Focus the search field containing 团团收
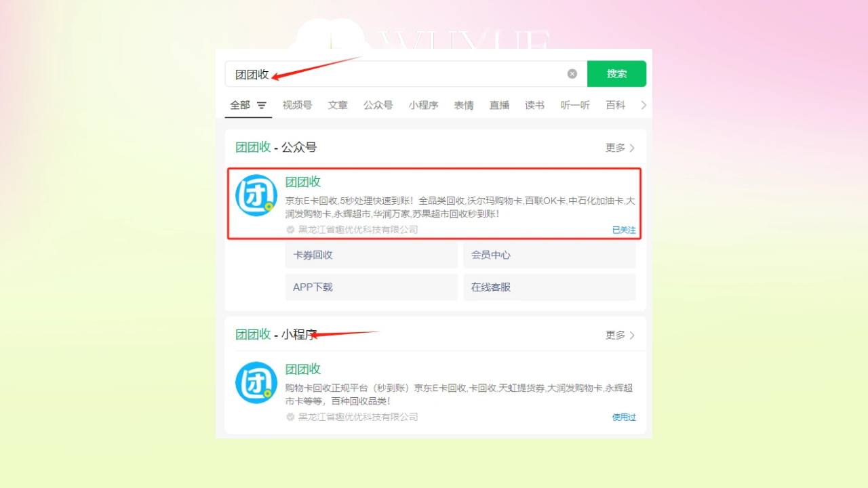 click(406, 74)
